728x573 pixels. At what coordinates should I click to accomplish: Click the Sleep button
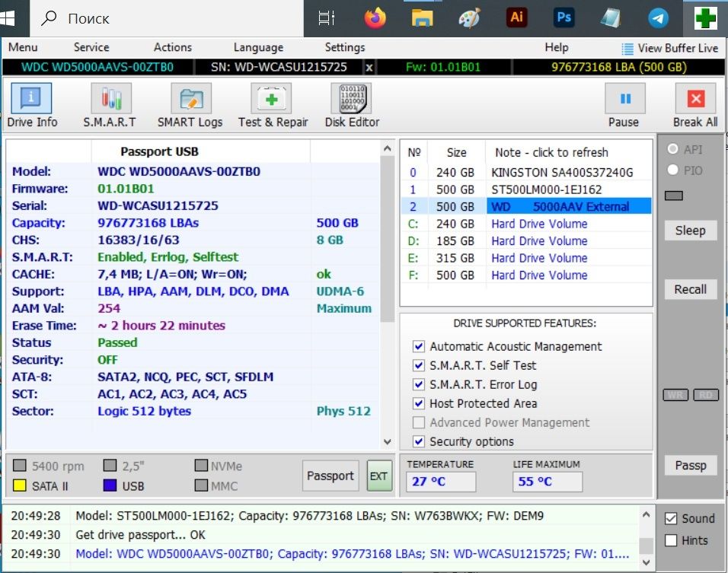[x=691, y=231]
